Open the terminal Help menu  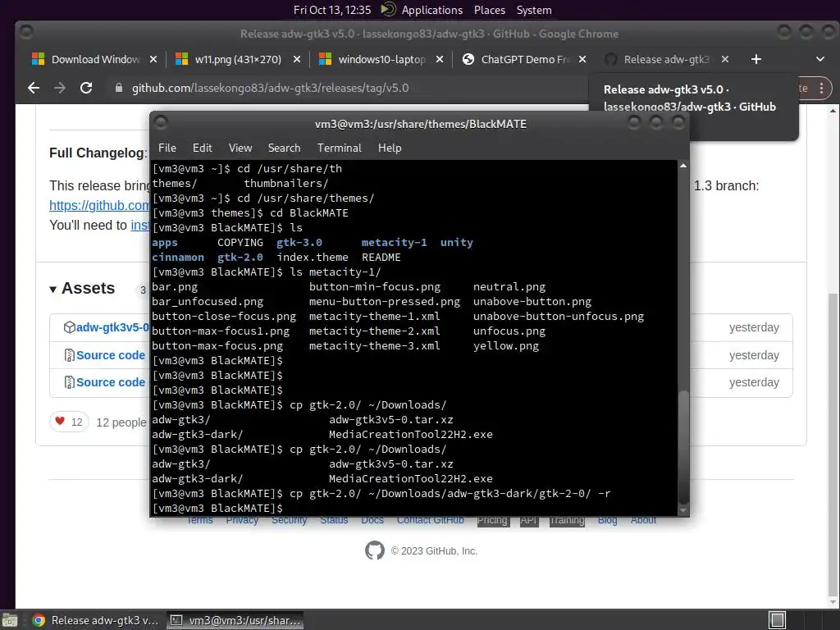point(390,148)
